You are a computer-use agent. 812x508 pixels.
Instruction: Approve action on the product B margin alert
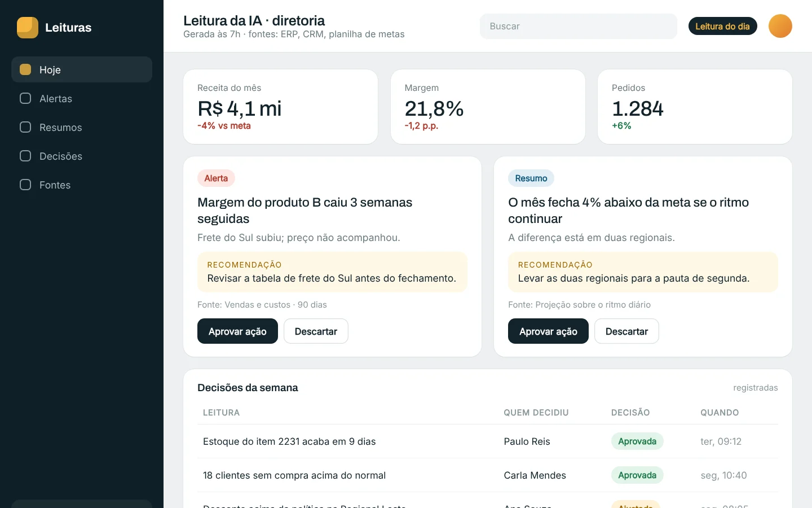point(237,331)
